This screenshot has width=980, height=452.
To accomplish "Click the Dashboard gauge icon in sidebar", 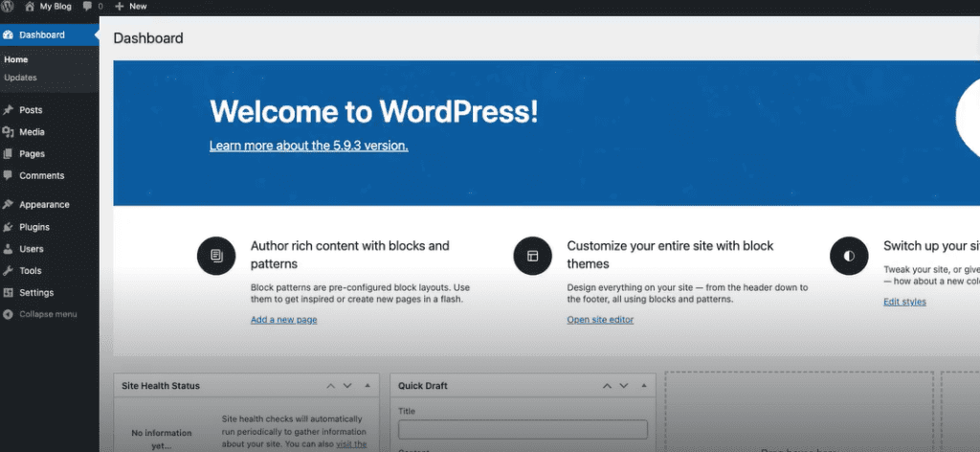I will 8,35.
